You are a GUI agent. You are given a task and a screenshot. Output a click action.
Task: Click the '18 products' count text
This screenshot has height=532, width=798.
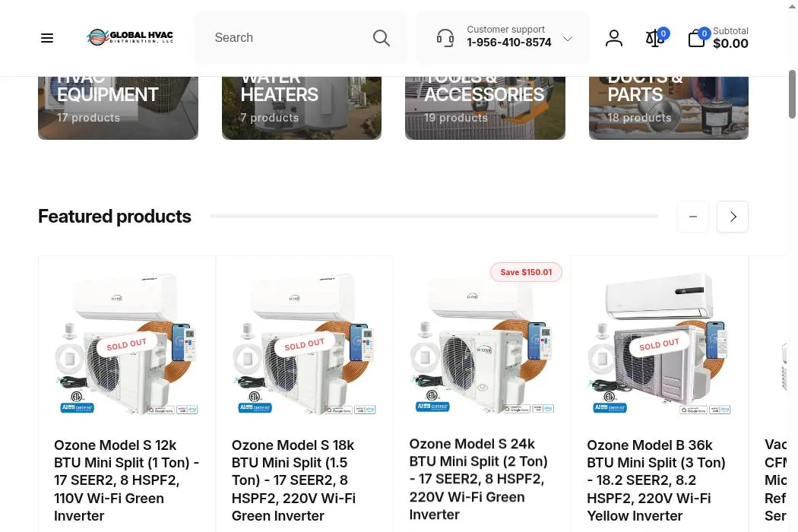pos(639,118)
